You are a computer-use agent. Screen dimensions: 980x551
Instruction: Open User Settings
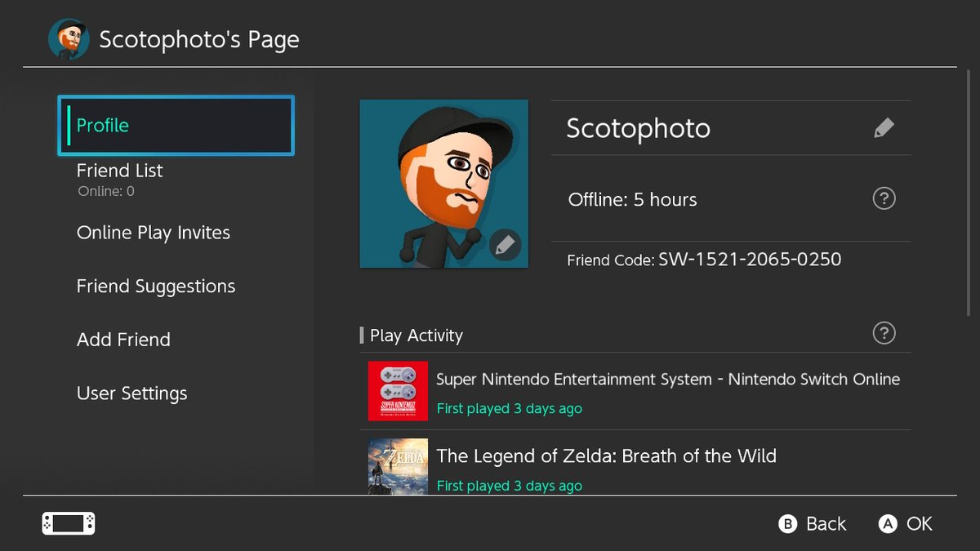pyautogui.click(x=131, y=393)
